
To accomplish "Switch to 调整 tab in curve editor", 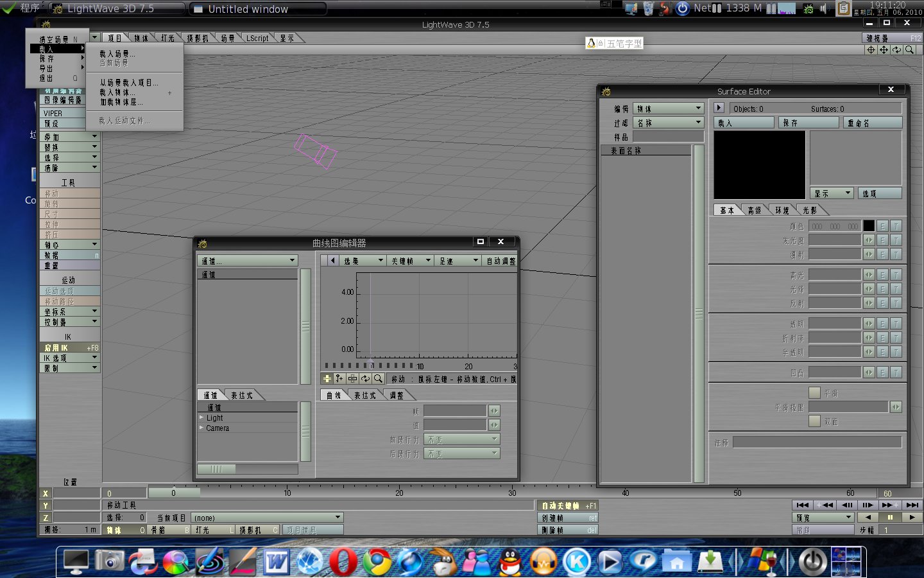I will coord(397,395).
